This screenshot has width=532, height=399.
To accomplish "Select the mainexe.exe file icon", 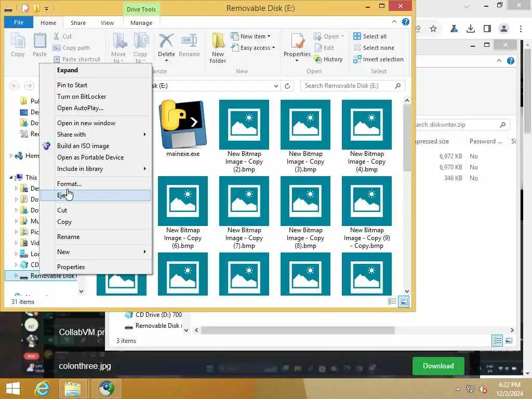I will tap(182, 124).
